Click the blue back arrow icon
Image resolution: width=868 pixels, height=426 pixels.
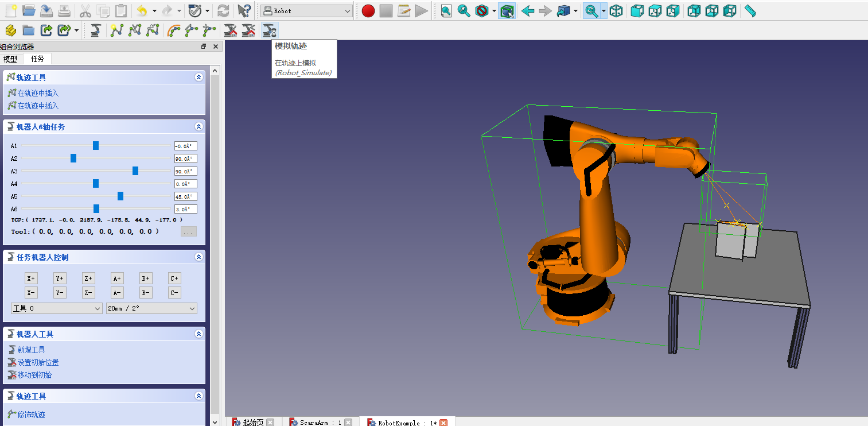[528, 10]
